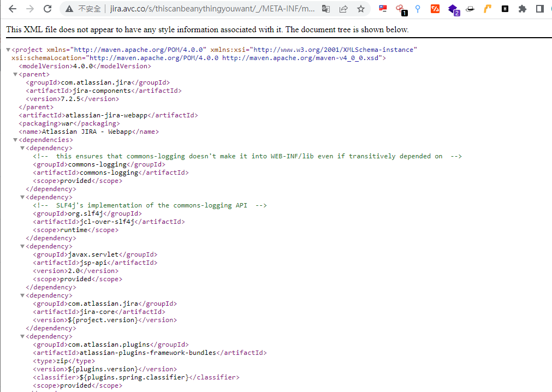This screenshot has width=552, height=392.
Task: Open the black H extension
Action: point(505,9)
